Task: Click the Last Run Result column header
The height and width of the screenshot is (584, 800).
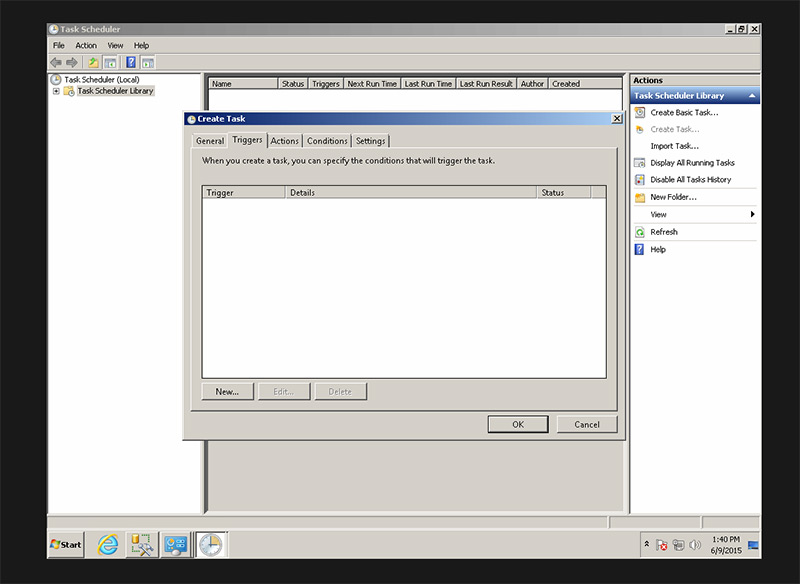Action: pos(486,84)
